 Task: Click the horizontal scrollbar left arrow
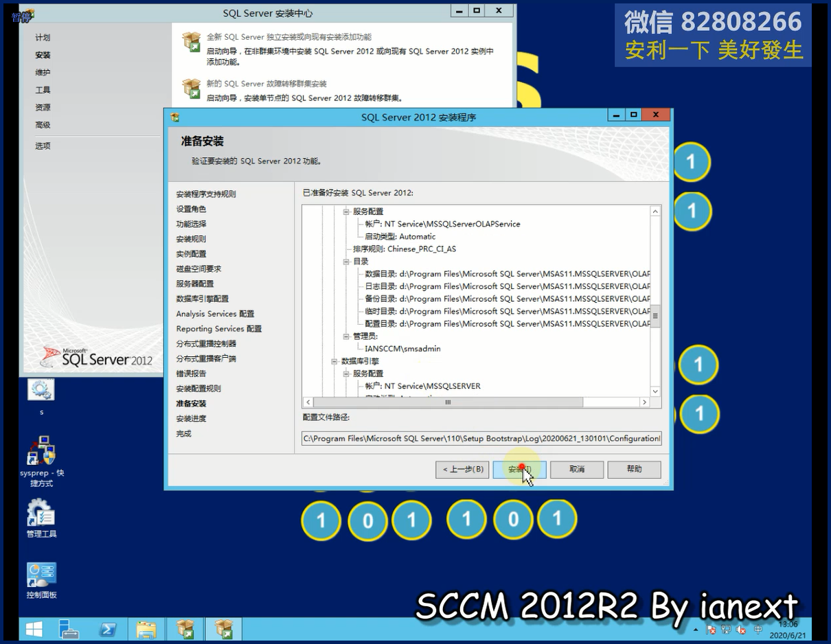(x=308, y=402)
